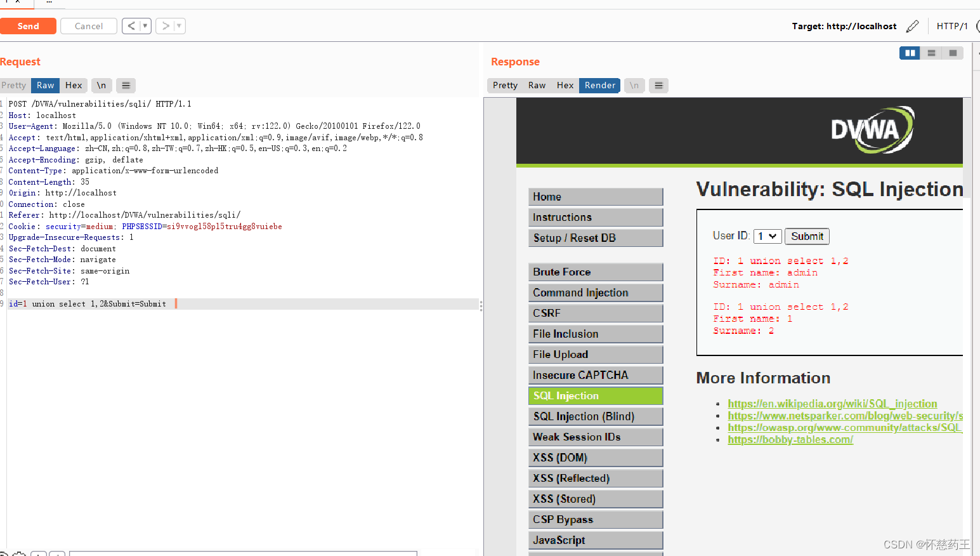Toggle non-printable chars in Response pane
This screenshot has width=980, height=556.
634,85
